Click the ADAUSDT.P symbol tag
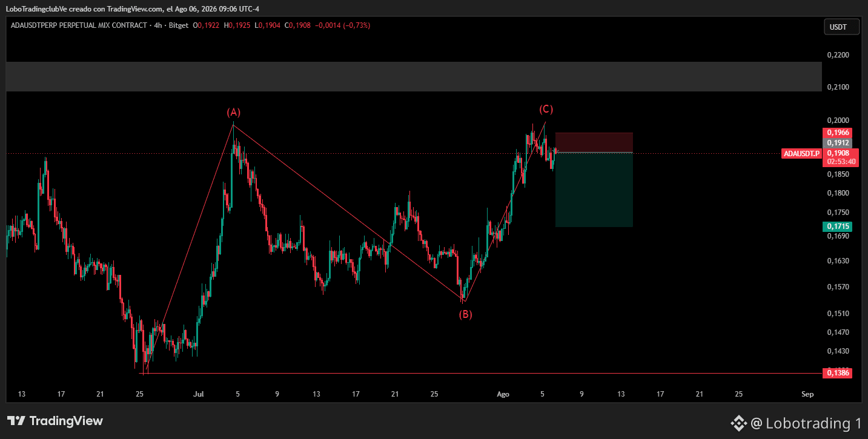Image resolution: width=868 pixels, height=439 pixels. click(x=802, y=154)
